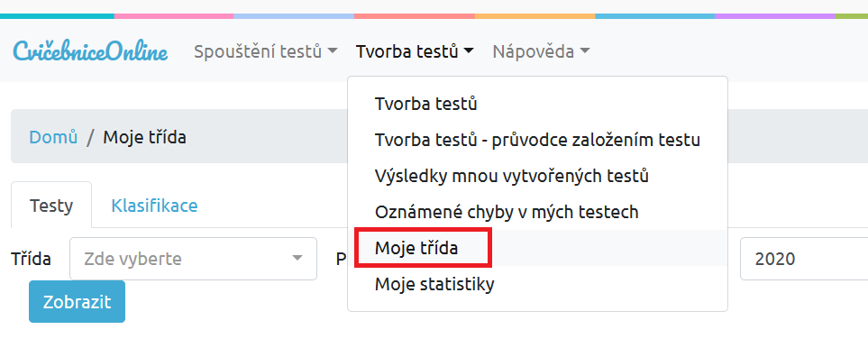Click the Spouštění testů caret arrow

[332, 51]
